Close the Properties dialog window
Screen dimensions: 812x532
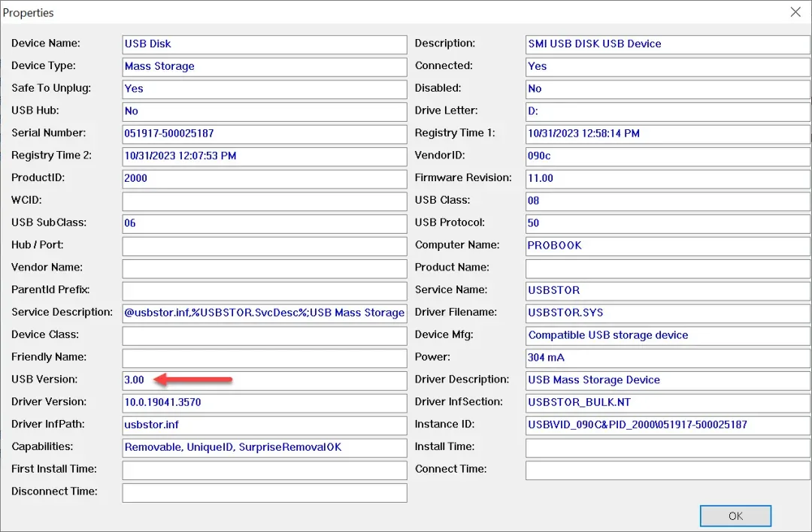tap(795, 12)
